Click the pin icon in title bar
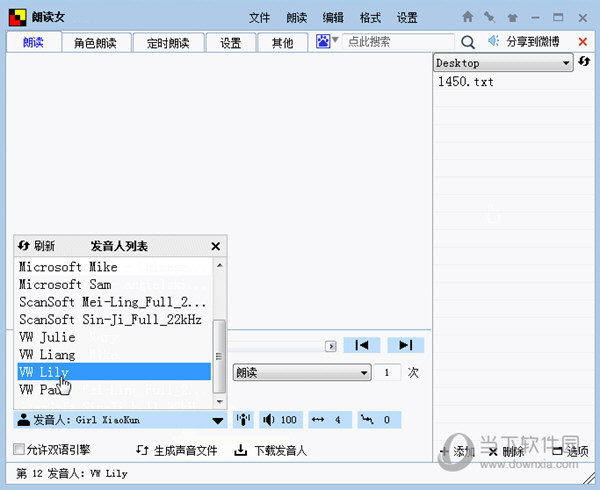Viewport: 600px width, 490px height. (489, 17)
